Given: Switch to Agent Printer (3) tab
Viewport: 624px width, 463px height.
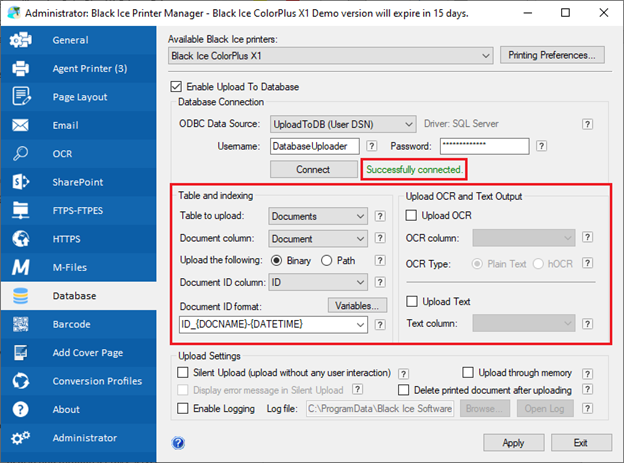Looking at the screenshot, I should 78,68.
